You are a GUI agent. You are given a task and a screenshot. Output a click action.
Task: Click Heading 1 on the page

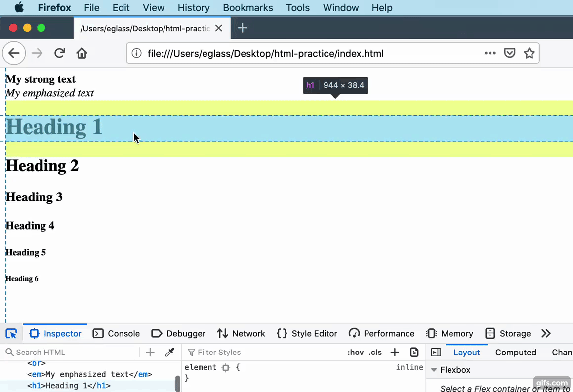(54, 127)
